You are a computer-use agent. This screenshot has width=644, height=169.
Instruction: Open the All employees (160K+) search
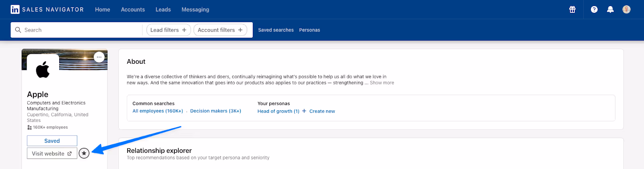[158, 111]
